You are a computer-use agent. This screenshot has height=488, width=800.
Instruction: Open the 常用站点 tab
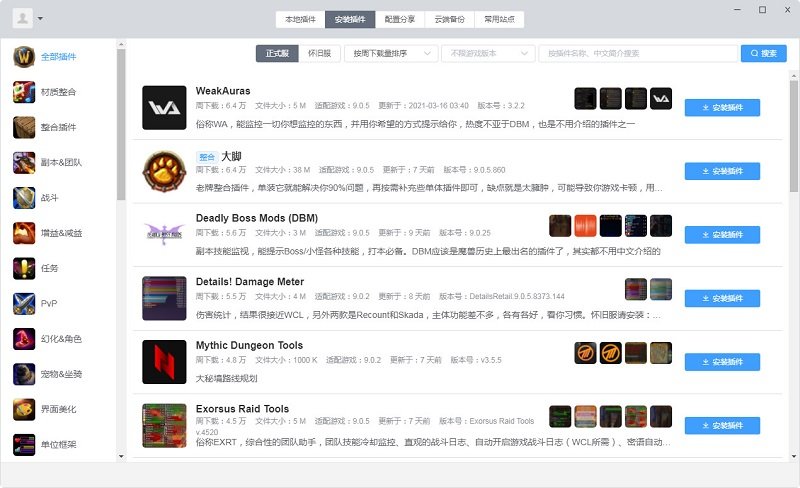coord(499,19)
